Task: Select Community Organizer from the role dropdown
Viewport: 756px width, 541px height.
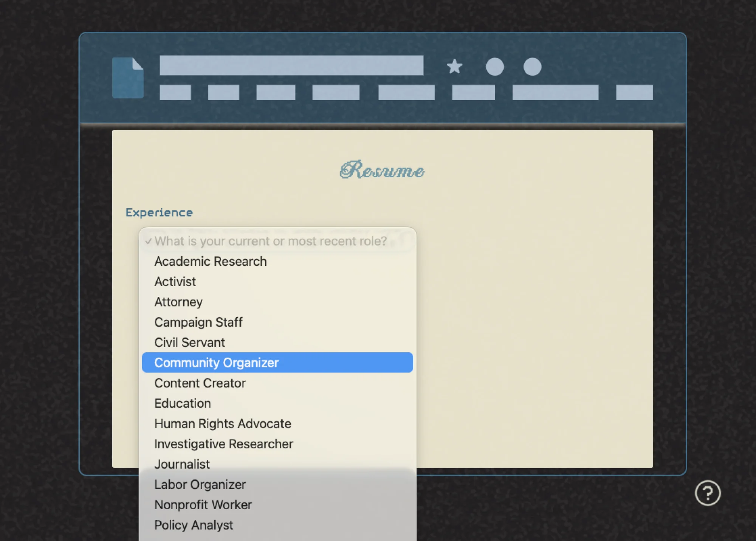Action: click(x=216, y=362)
